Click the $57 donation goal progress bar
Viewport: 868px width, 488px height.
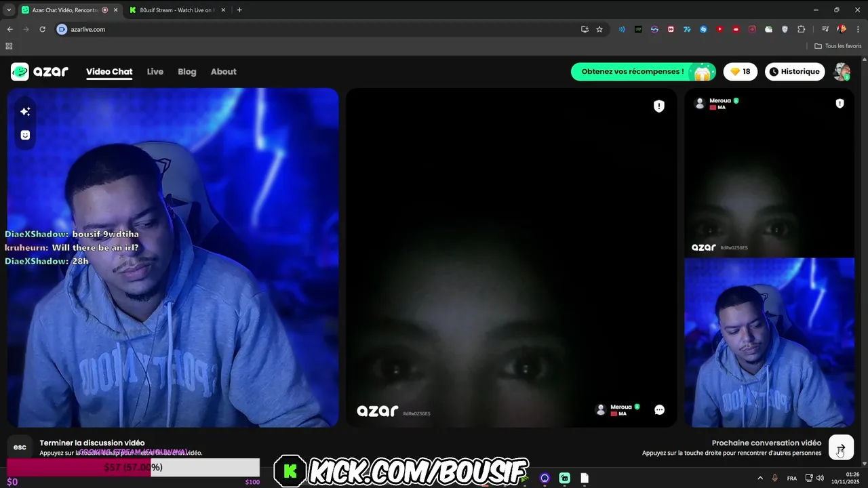click(x=133, y=467)
